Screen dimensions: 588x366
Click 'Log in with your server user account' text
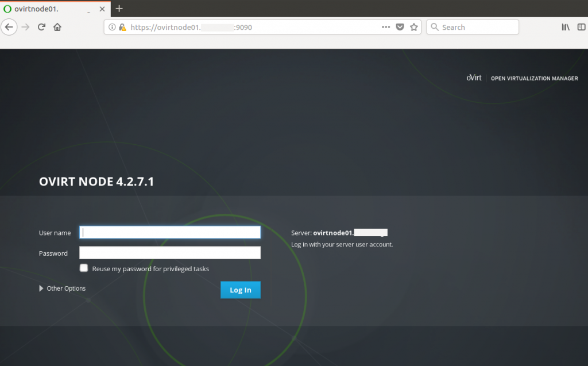[x=342, y=244]
